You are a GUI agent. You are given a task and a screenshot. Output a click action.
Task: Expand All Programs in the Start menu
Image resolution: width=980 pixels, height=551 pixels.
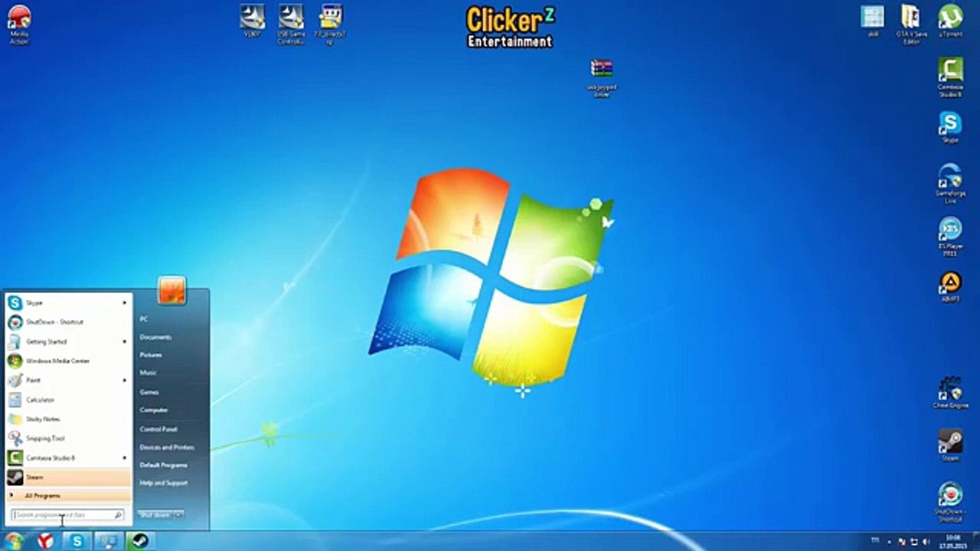68,496
